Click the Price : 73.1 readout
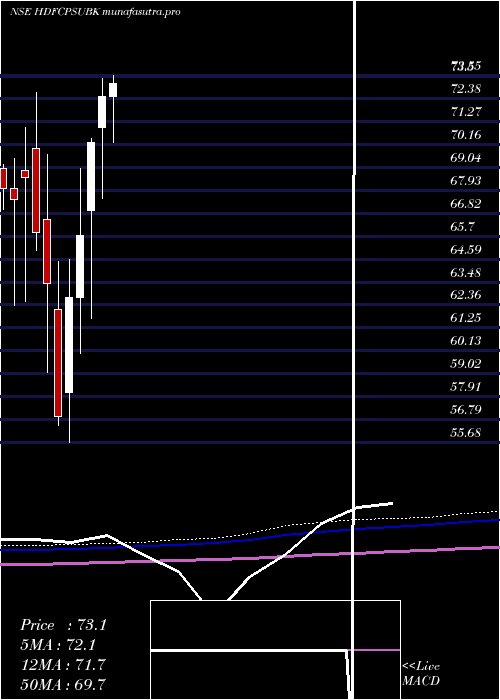 pos(63,625)
